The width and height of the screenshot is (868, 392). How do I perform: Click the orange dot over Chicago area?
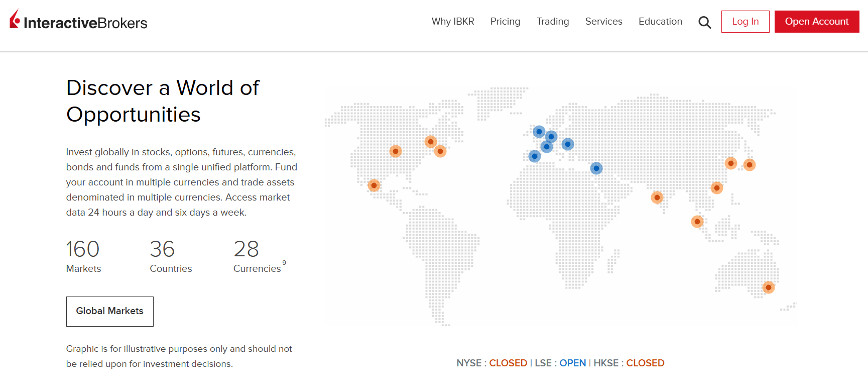tap(396, 151)
